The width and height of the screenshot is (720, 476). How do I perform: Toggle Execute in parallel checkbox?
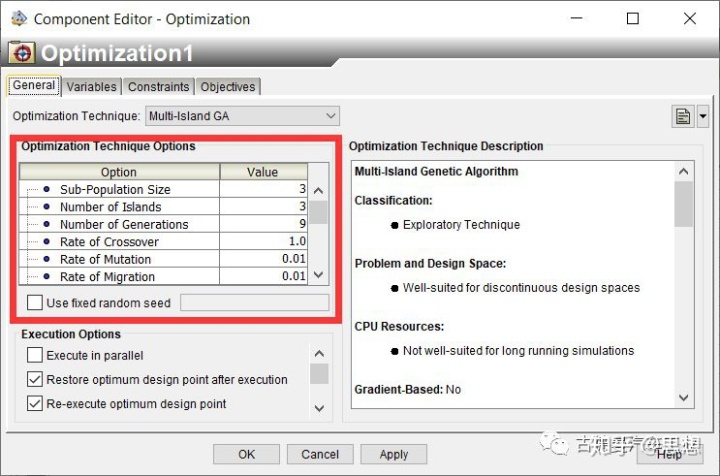35,355
